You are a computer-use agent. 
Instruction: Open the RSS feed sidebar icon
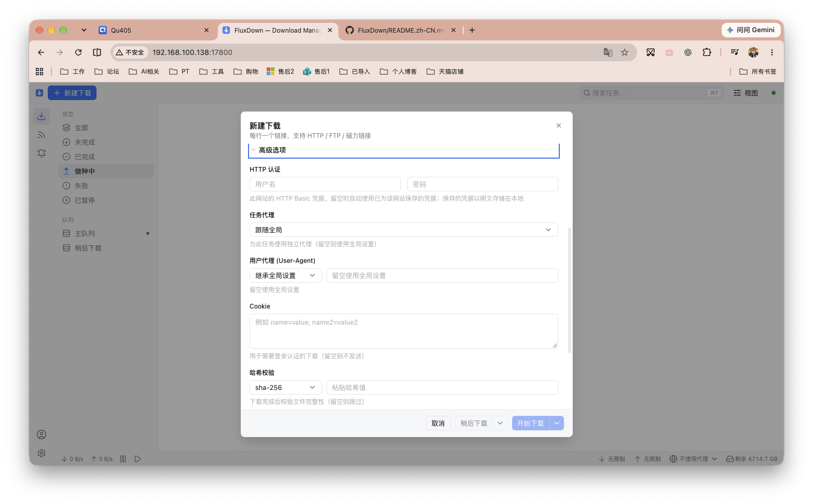pos(42,135)
